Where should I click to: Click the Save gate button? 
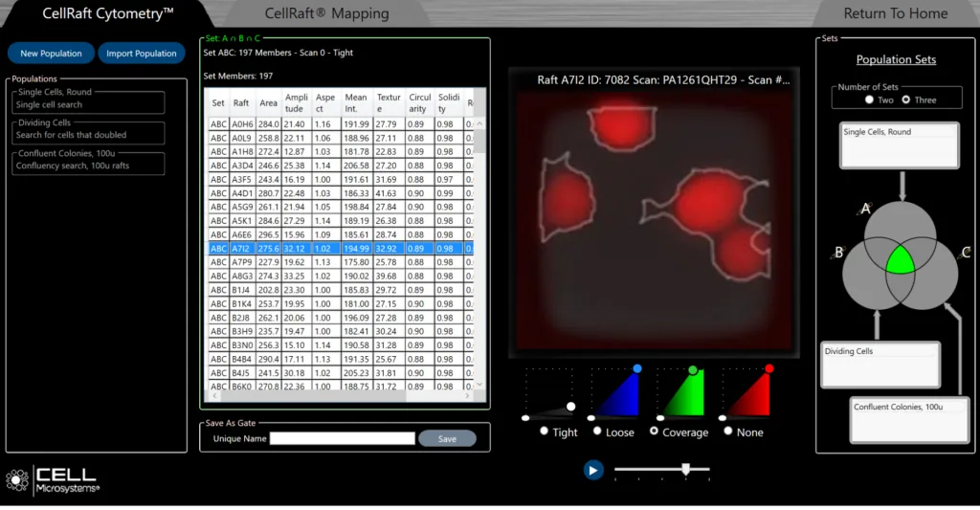[x=447, y=439]
